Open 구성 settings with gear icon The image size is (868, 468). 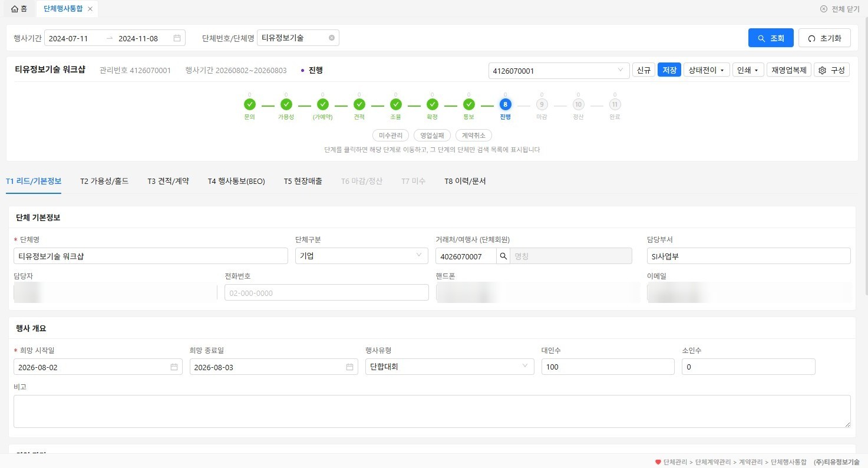831,70
